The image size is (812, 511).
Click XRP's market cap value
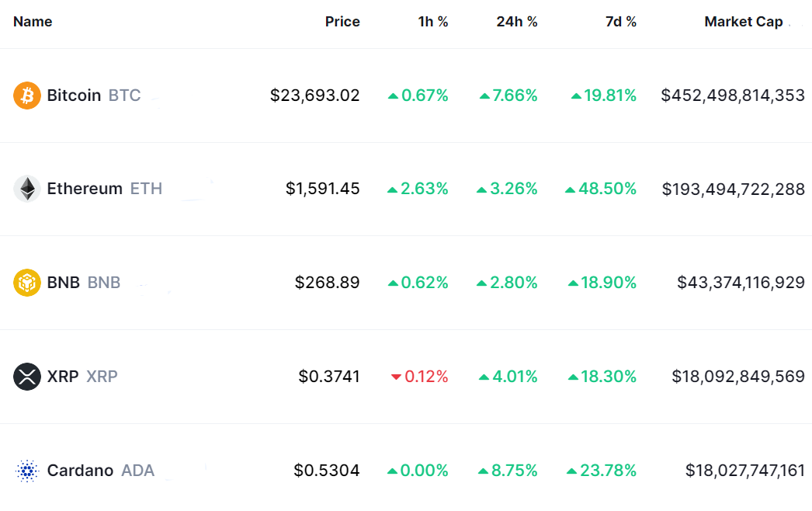(x=737, y=377)
